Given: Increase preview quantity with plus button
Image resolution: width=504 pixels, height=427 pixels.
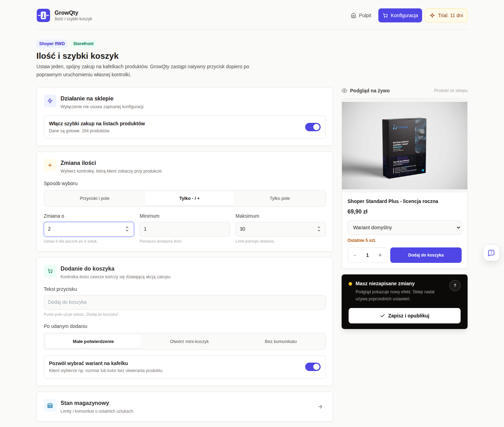Looking at the screenshot, I should click(x=380, y=255).
